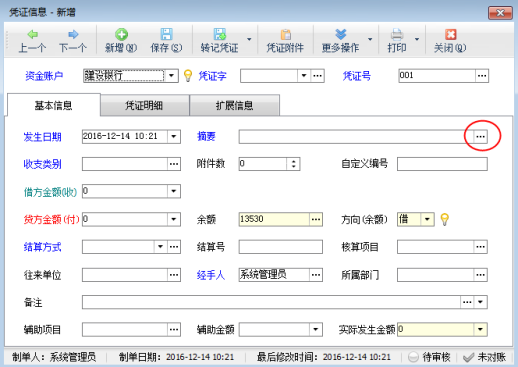Expand the 资金账户 dropdown showing 建设银行
The width and height of the screenshot is (518, 367).
[171, 76]
